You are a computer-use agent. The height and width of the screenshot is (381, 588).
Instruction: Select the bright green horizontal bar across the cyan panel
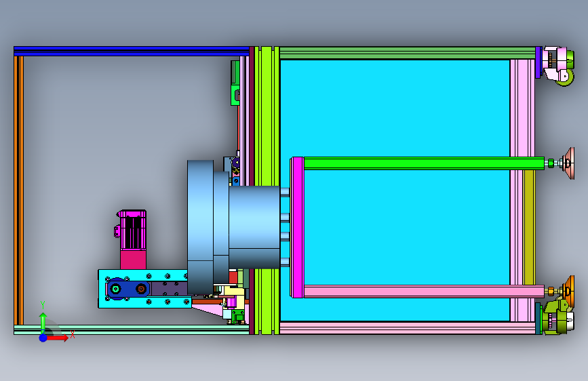coord(424,163)
